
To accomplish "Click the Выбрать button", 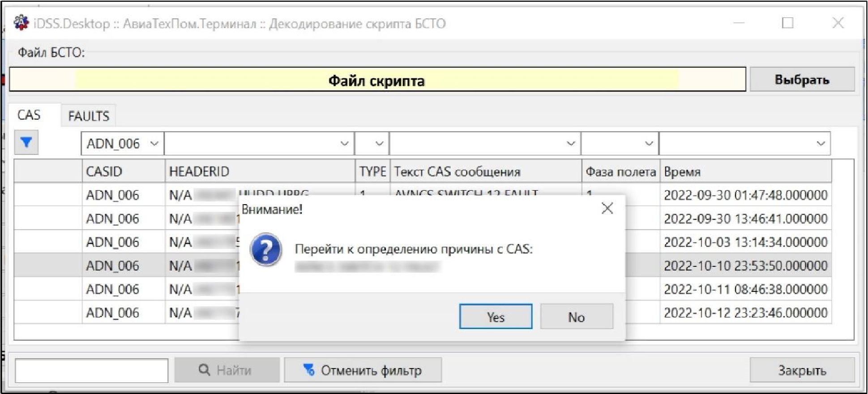I will (802, 80).
